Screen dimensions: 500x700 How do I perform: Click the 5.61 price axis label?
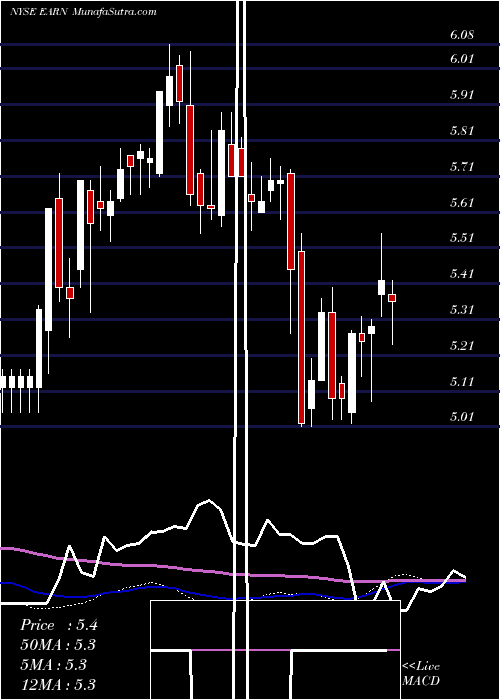[462, 203]
